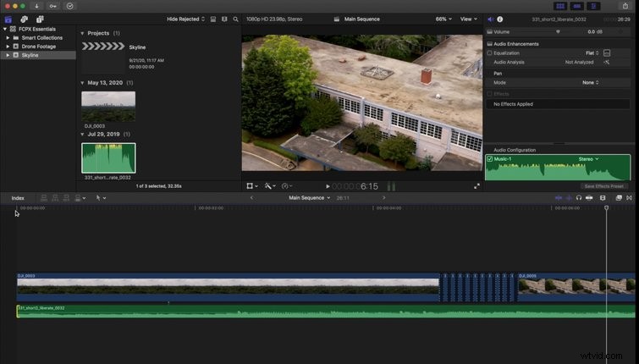Open the 66% viewer zoom dropdown
The image size is (639, 364).
point(443,19)
